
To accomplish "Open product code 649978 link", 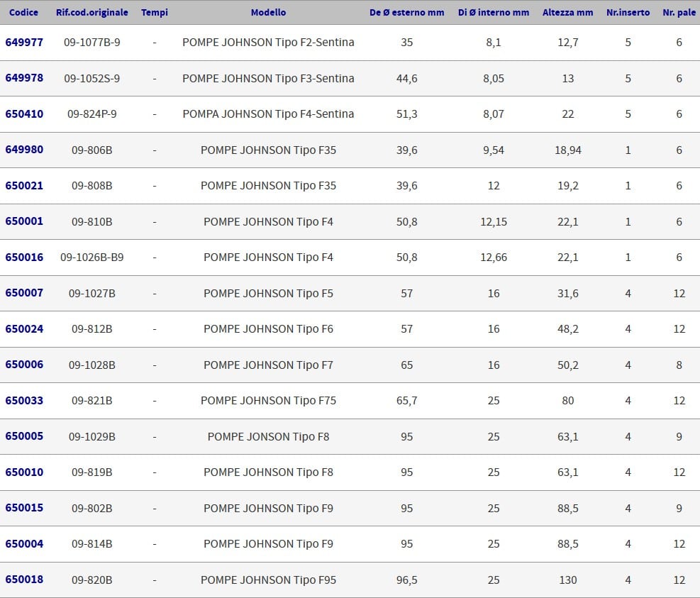I will 24,78.
